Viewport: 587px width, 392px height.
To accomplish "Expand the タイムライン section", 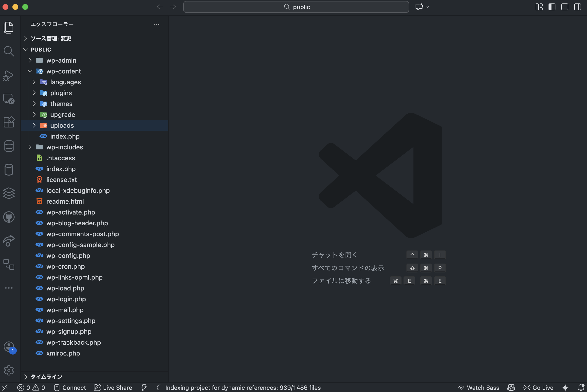I will point(46,376).
